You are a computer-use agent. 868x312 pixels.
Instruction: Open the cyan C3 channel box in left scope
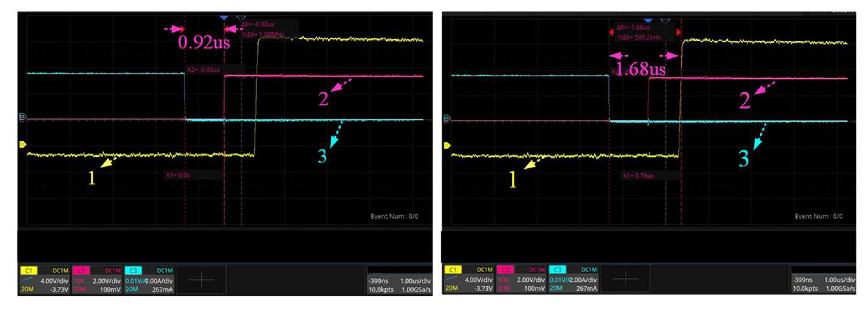(x=149, y=280)
